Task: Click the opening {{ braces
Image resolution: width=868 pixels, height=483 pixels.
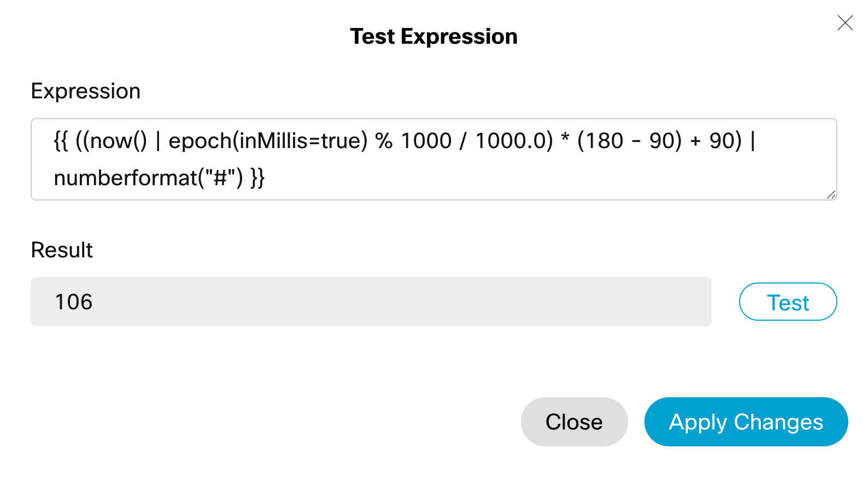Action: 61,141
